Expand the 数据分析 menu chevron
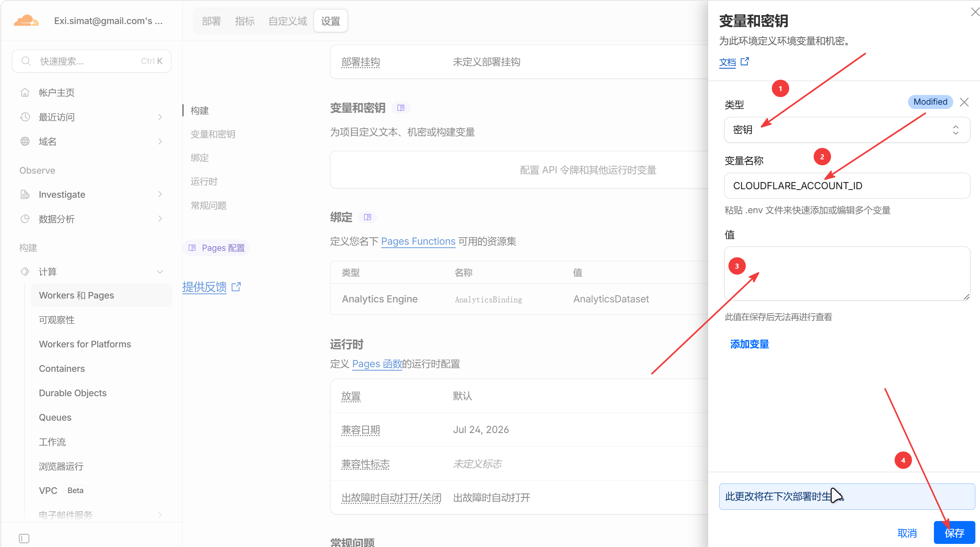 (x=160, y=219)
